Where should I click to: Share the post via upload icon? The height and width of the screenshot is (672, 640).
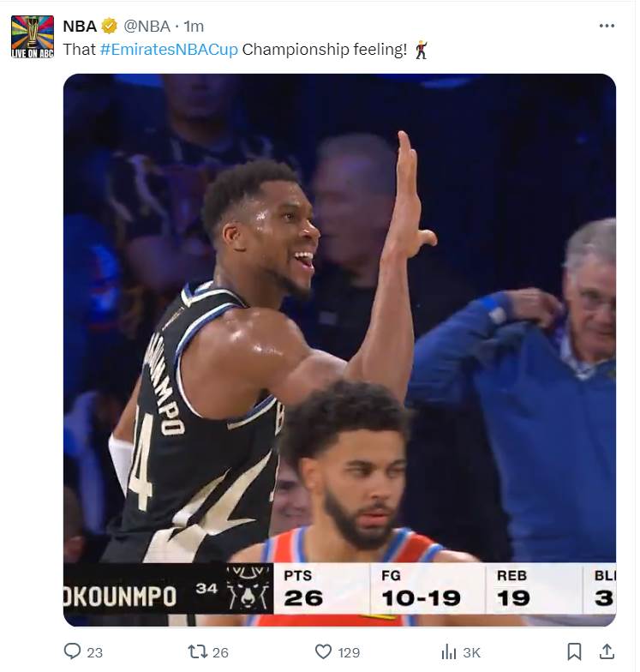[607, 651]
